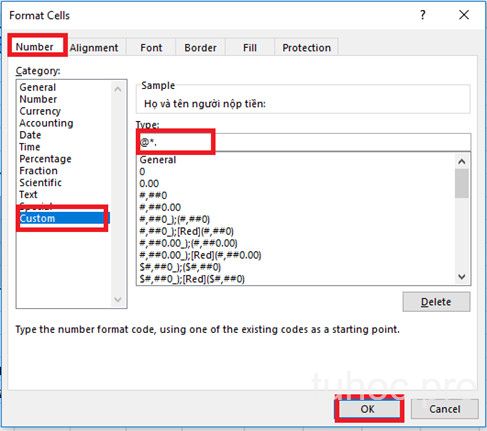487x431 pixels.
Task: Click category list scroll up arrow
Action: (x=118, y=89)
